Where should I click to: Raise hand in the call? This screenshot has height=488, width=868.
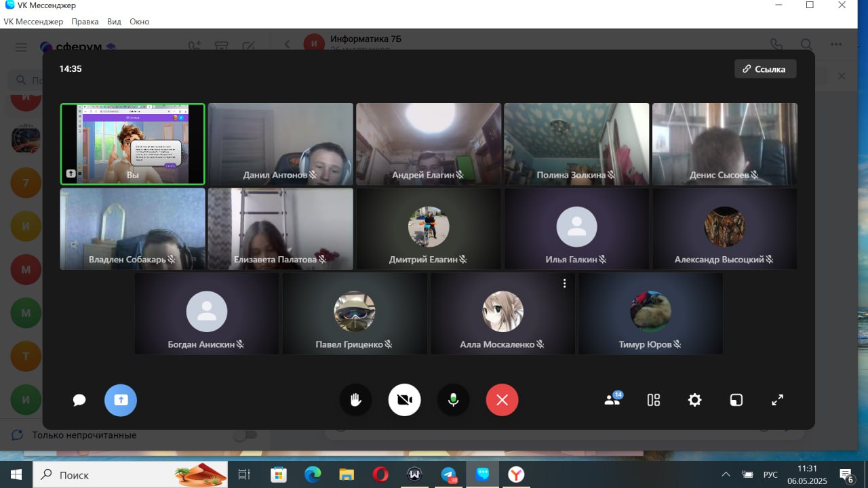click(355, 400)
